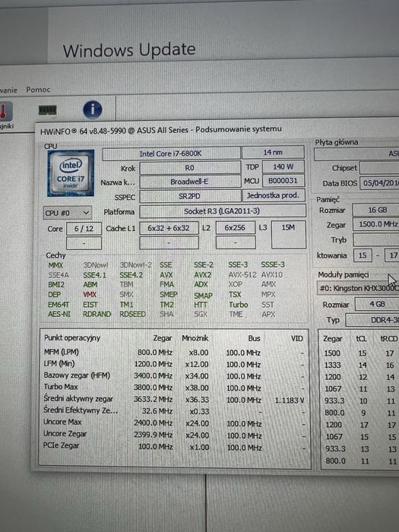This screenshot has width=399, height=532.
Task: Click the Intel Core i7-6800K name field
Action: point(171,154)
